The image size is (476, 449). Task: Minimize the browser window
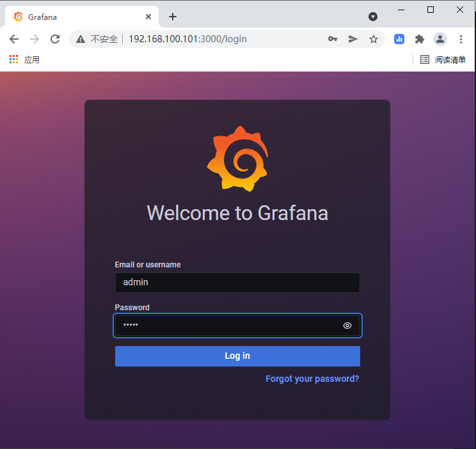tap(401, 10)
